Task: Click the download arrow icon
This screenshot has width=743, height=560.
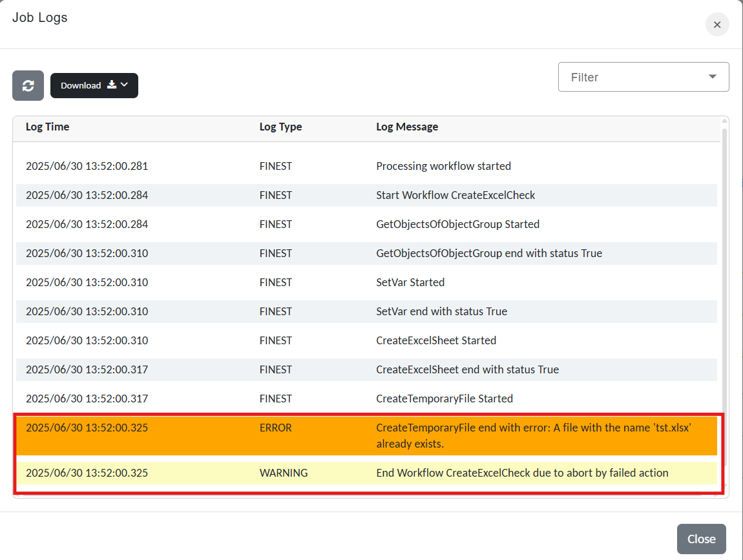Action: point(112,85)
